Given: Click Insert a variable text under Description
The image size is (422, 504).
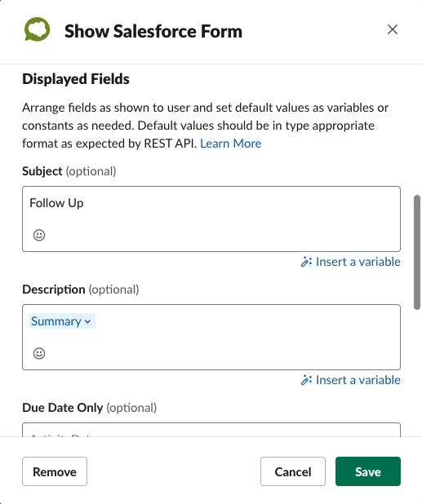Looking at the screenshot, I should click(x=358, y=380).
